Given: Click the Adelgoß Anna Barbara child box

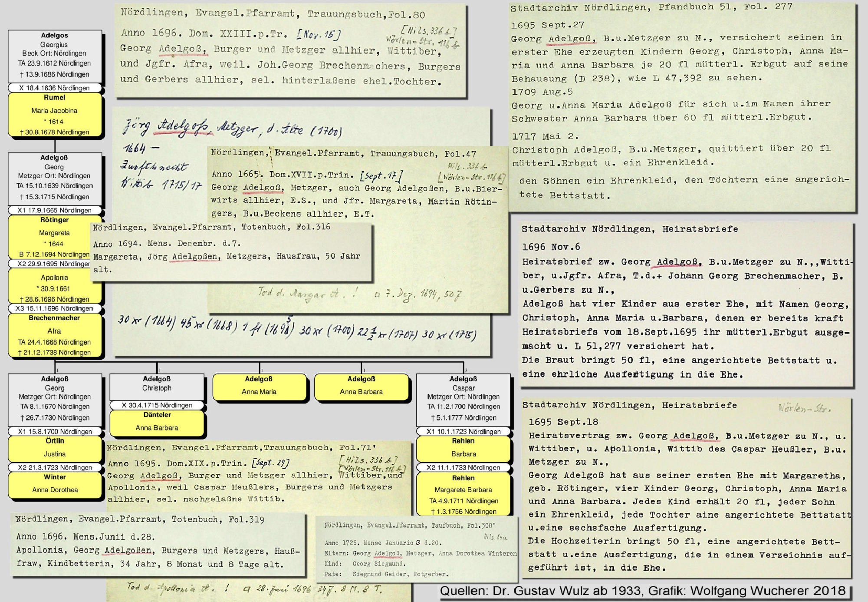Looking at the screenshot, I should click(x=361, y=386).
